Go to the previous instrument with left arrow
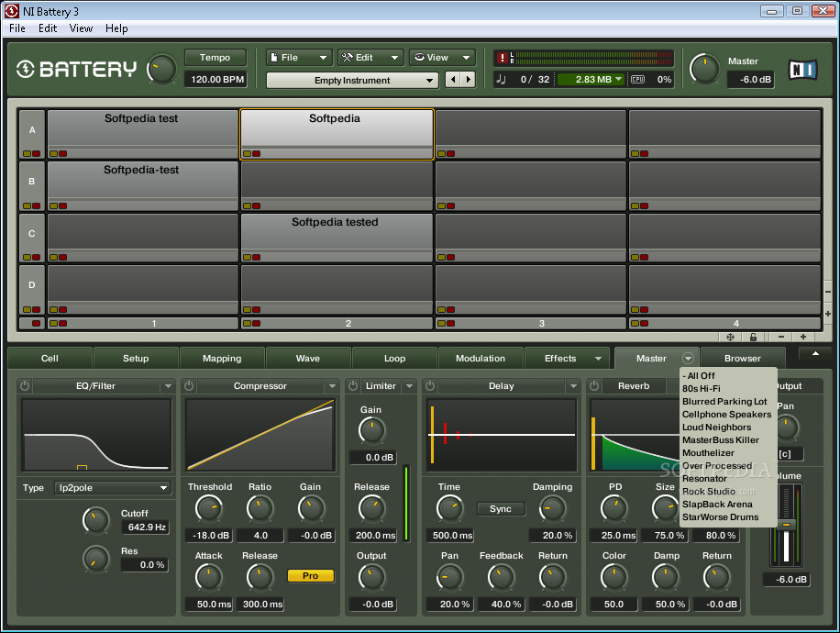 click(453, 80)
